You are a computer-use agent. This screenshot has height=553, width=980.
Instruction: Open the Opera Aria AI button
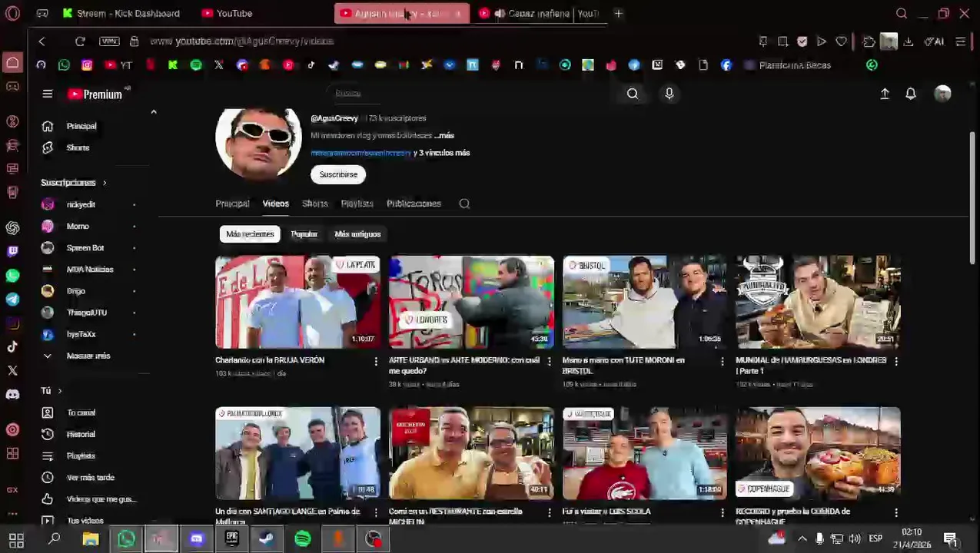[935, 41]
